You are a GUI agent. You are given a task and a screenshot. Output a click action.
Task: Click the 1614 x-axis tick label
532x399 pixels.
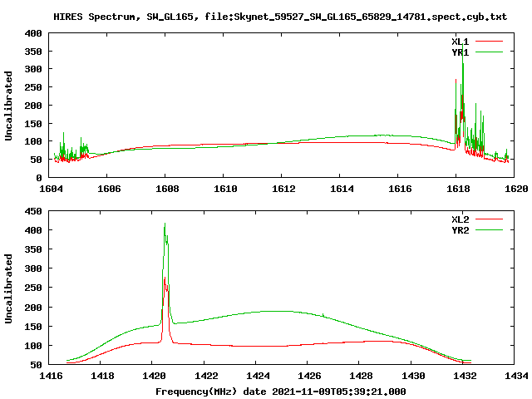pyautogui.click(x=342, y=189)
